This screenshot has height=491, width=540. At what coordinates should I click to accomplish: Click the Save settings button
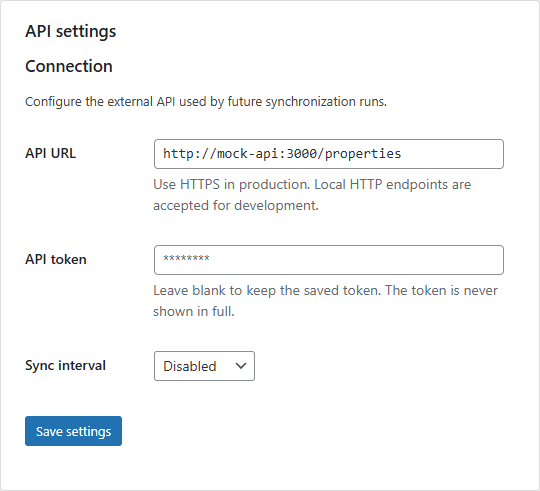[x=73, y=431]
